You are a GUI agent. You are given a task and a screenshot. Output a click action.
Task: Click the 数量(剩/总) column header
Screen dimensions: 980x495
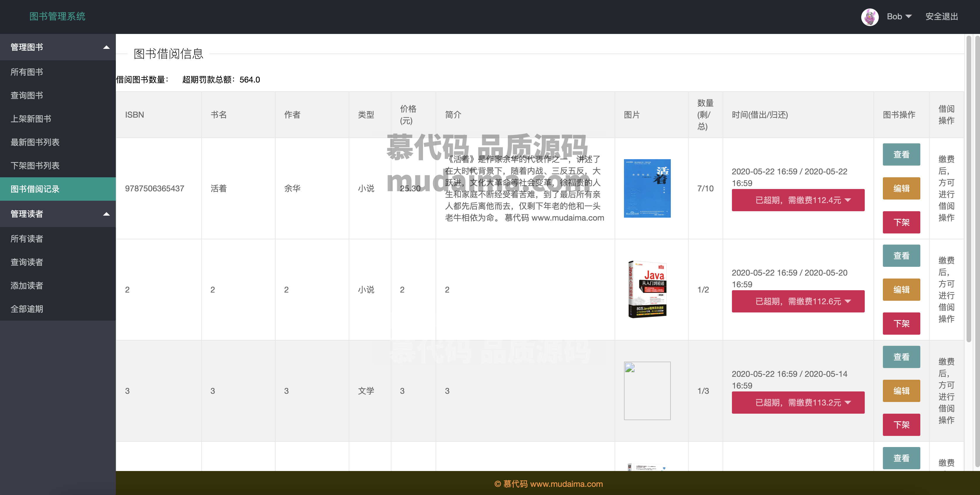tap(705, 115)
